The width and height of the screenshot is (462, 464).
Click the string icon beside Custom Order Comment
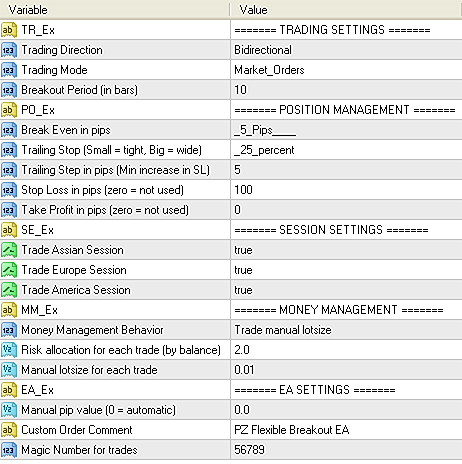9,430
